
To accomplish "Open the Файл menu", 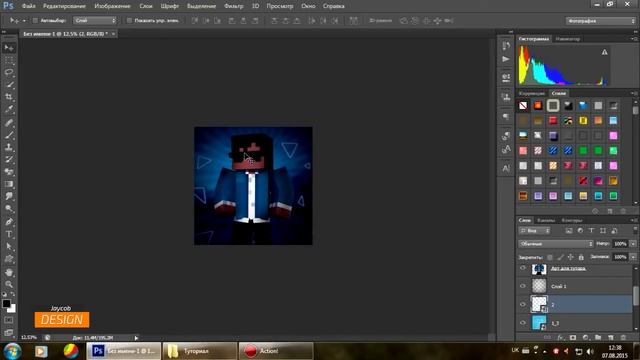I will [29, 6].
